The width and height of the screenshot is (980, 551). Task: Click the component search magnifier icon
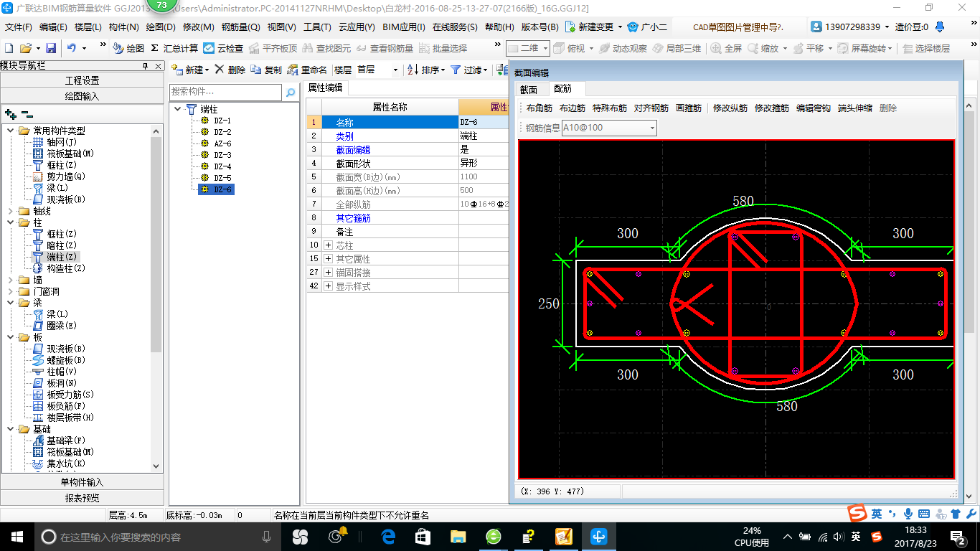[291, 93]
